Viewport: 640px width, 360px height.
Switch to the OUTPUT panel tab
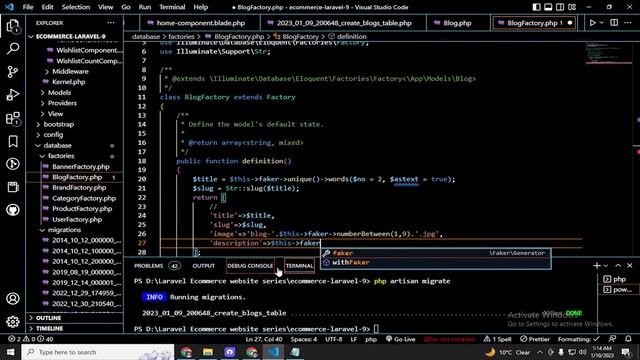(203, 266)
